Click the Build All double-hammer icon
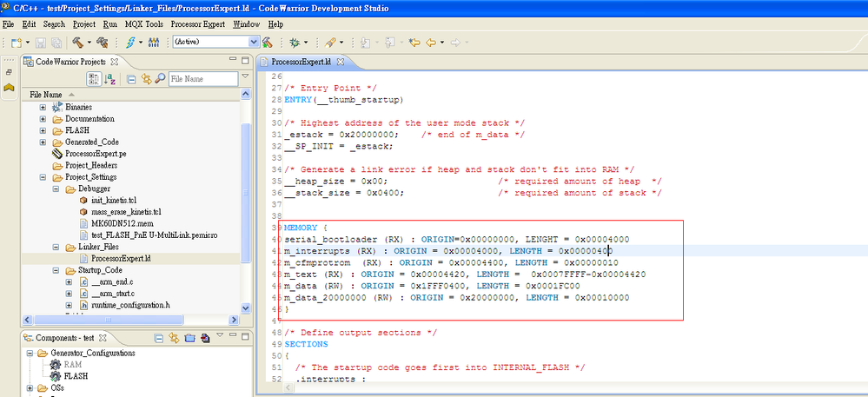 tap(103, 42)
